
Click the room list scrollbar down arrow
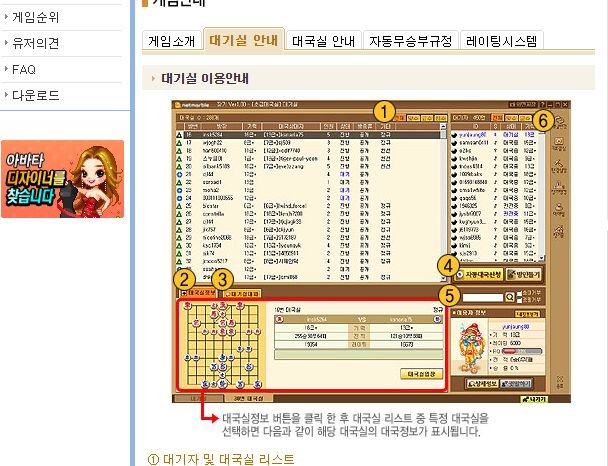444,278
